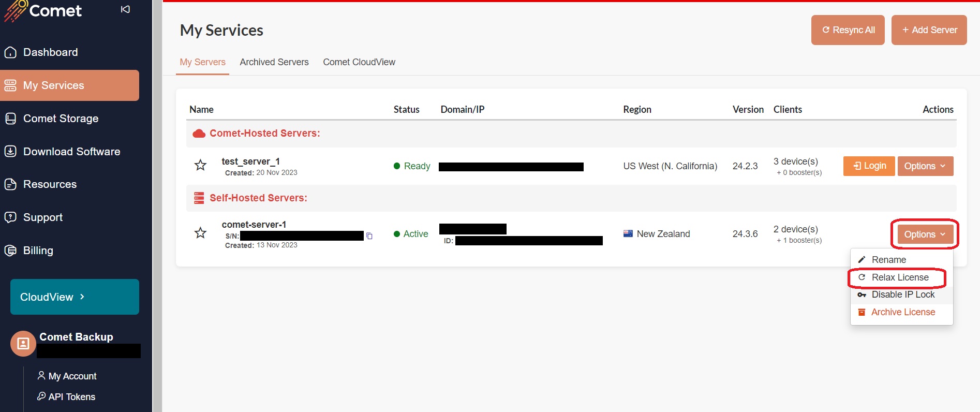Viewport: 980px width, 412px height.
Task: Star the comet-server-1 server
Action: (x=200, y=233)
